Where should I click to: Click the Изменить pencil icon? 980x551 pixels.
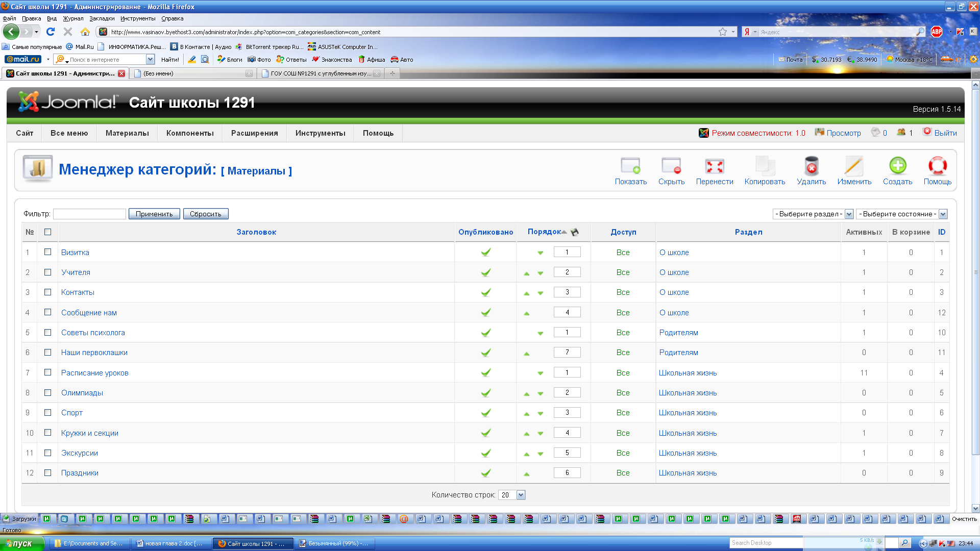pyautogui.click(x=854, y=166)
